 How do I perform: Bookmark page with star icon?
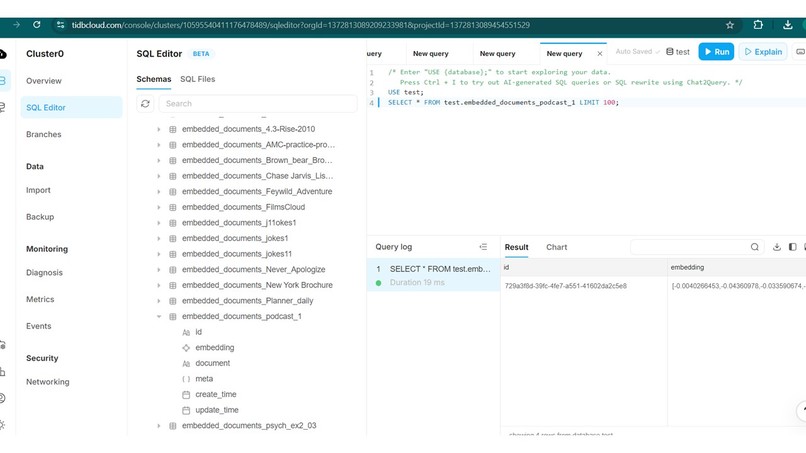tap(729, 25)
